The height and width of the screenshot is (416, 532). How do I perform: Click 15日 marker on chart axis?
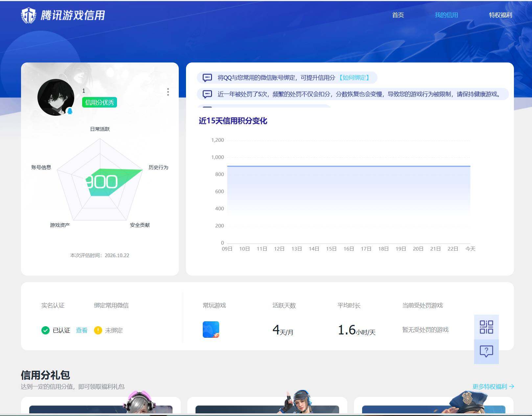331,249
